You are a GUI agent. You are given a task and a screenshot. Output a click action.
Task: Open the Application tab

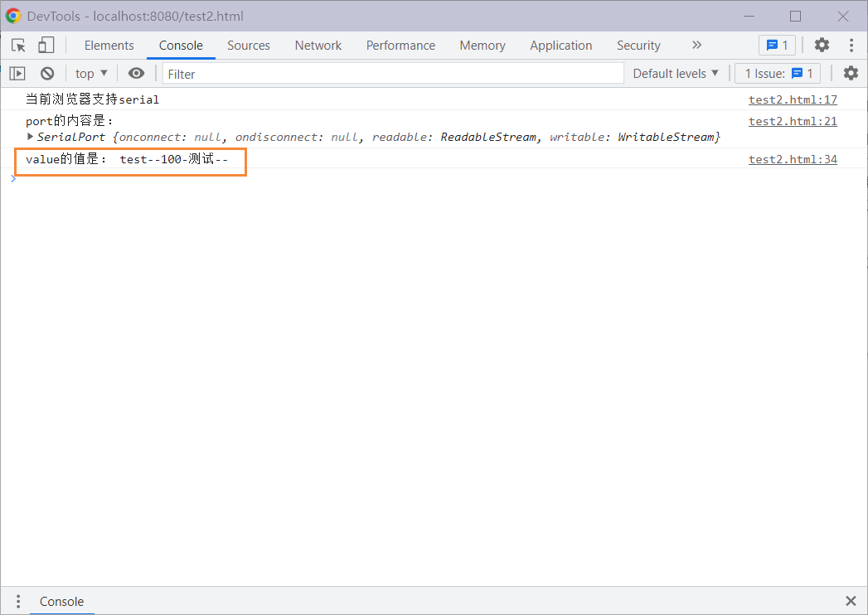pyautogui.click(x=560, y=46)
